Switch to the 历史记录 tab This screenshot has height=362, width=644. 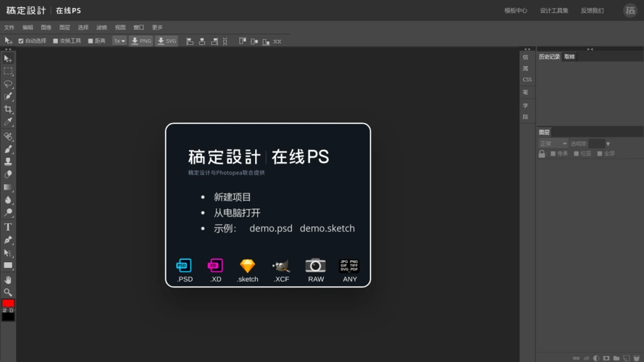click(549, 56)
